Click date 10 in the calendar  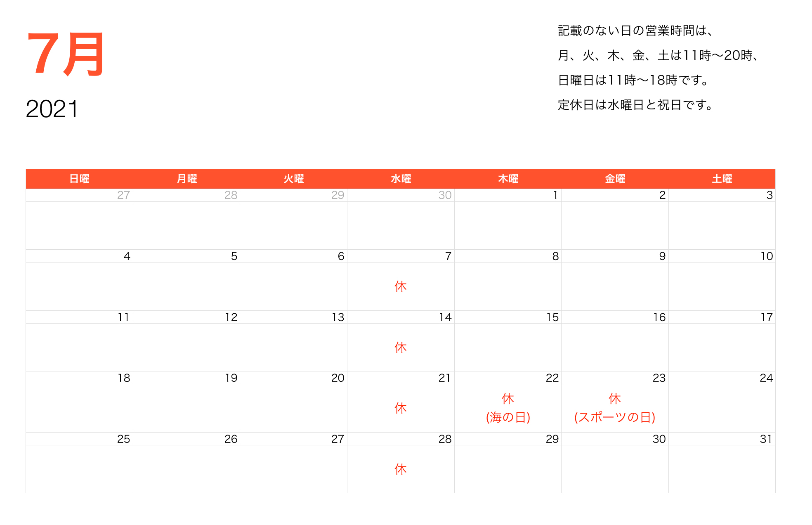(768, 256)
